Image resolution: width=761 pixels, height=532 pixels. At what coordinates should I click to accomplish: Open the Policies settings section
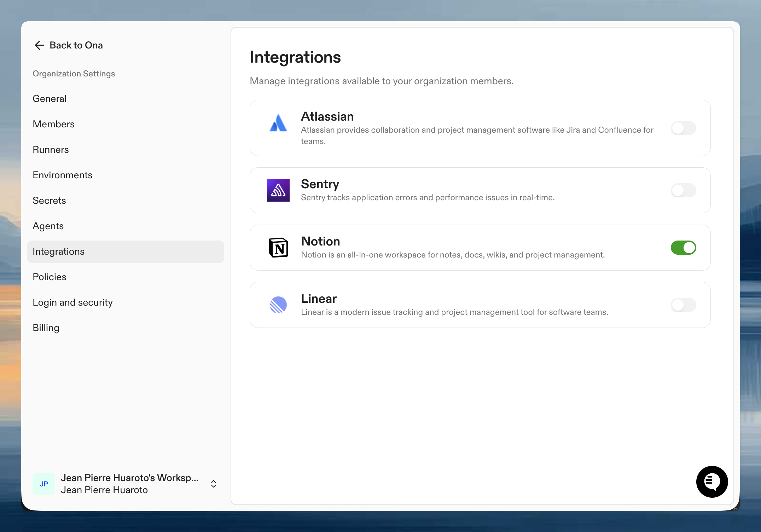[x=50, y=277]
